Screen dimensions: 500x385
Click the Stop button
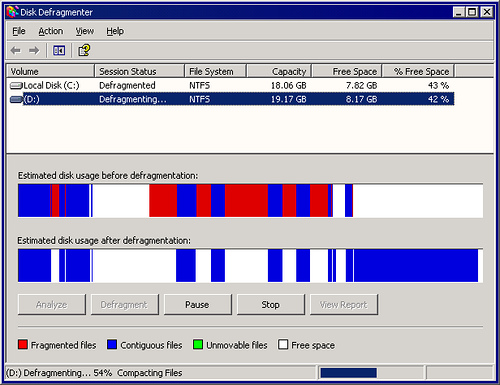[x=270, y=304]
